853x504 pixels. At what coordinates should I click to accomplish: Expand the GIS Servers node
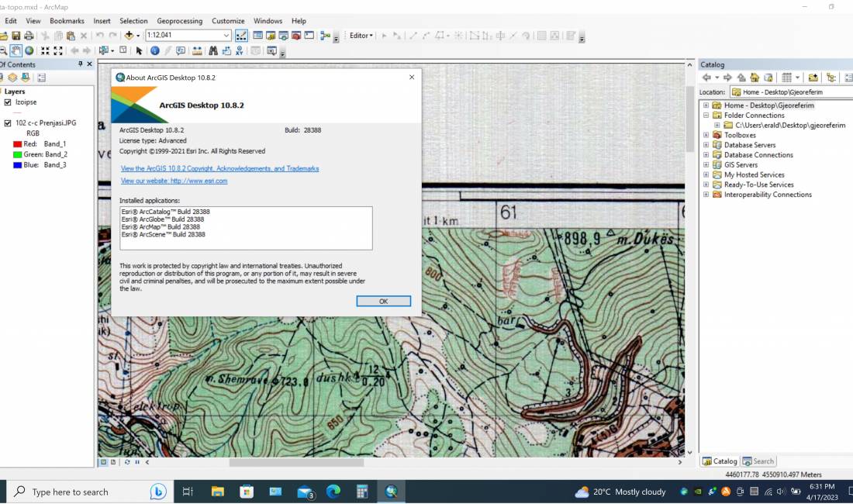point(706,164)
